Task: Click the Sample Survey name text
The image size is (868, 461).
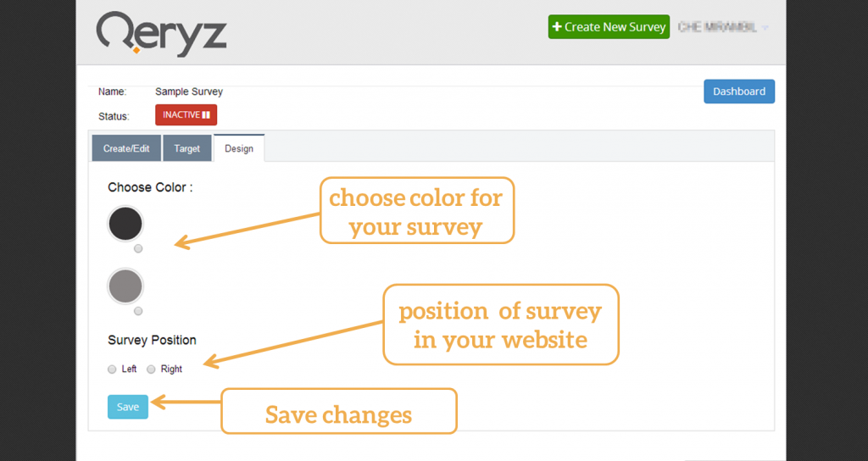Action: point(189,92)
